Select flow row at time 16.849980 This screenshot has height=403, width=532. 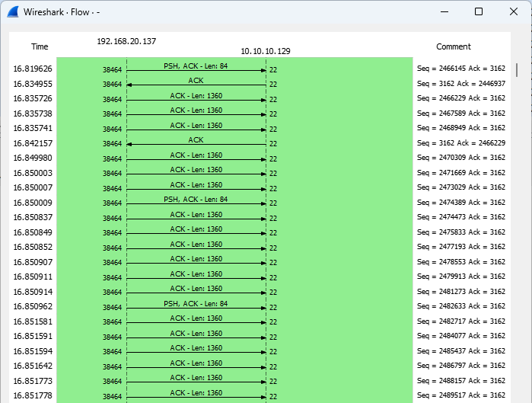260,158
